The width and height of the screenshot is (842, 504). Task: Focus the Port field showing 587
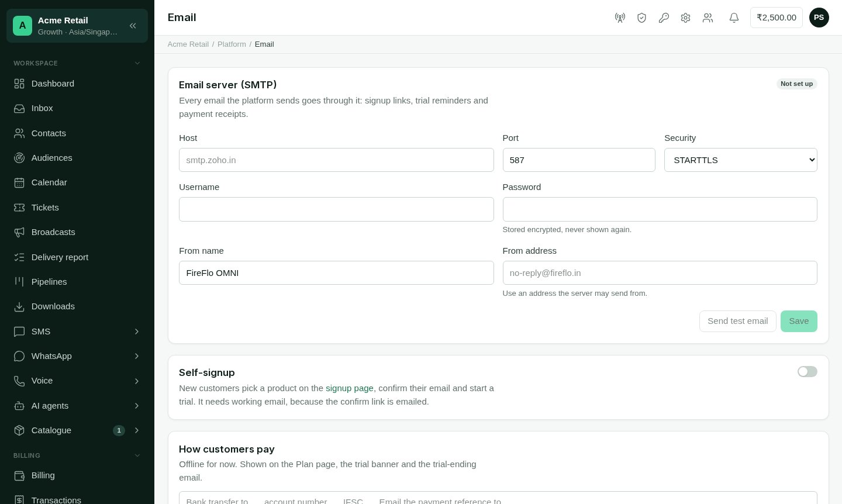coord(579,160)
